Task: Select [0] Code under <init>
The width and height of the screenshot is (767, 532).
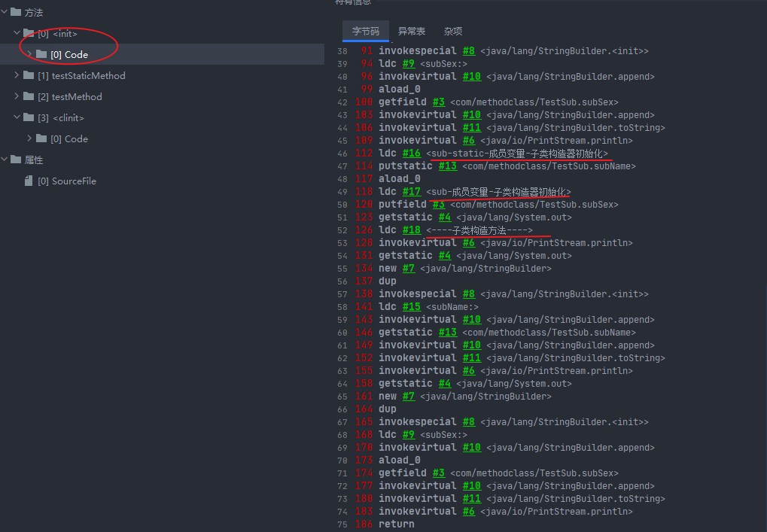Action: coord(69,55)
